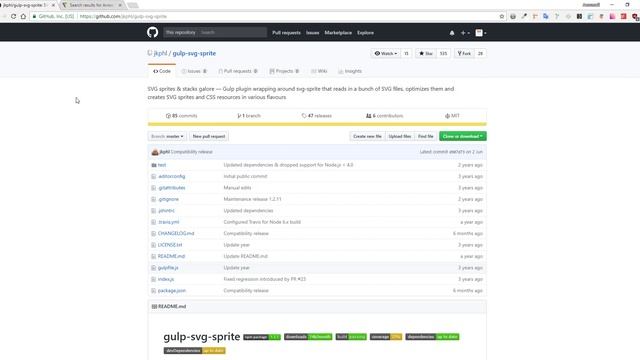This screenshot has height=360, width=640.
Task: Expand the Watch dropdown button
Action: pos(386,53)
